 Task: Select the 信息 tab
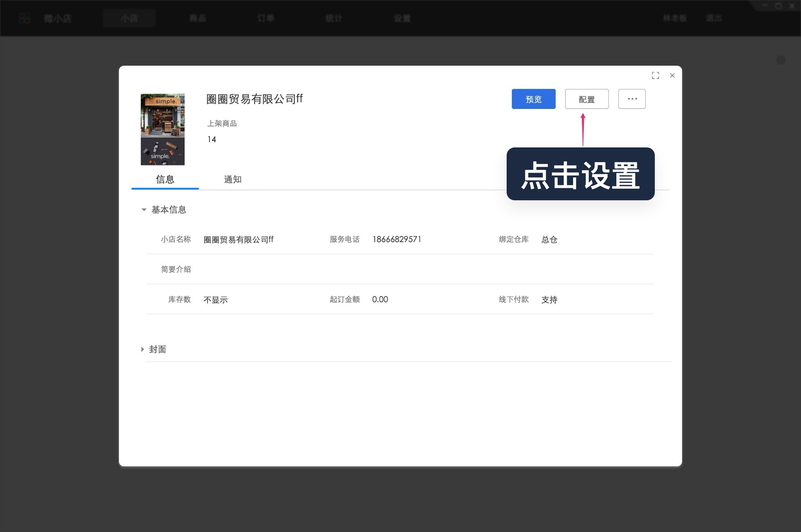pyautogui.click(x=165, y=179)
